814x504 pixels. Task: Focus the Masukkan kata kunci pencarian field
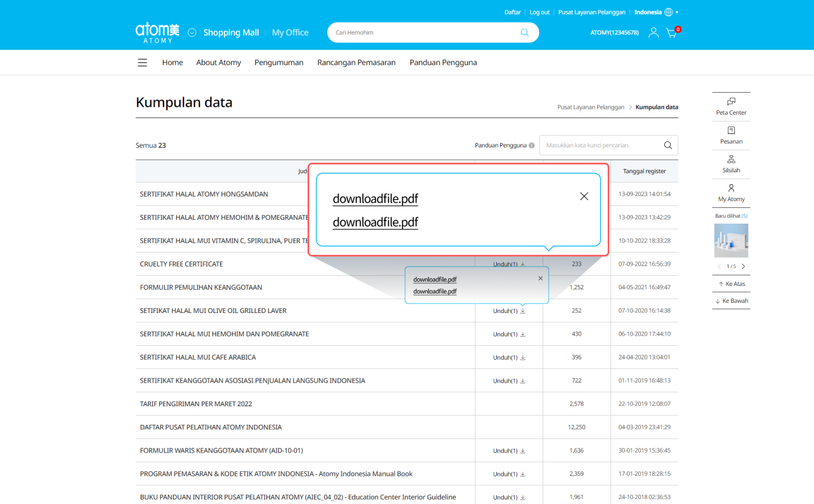pos(599,145)
